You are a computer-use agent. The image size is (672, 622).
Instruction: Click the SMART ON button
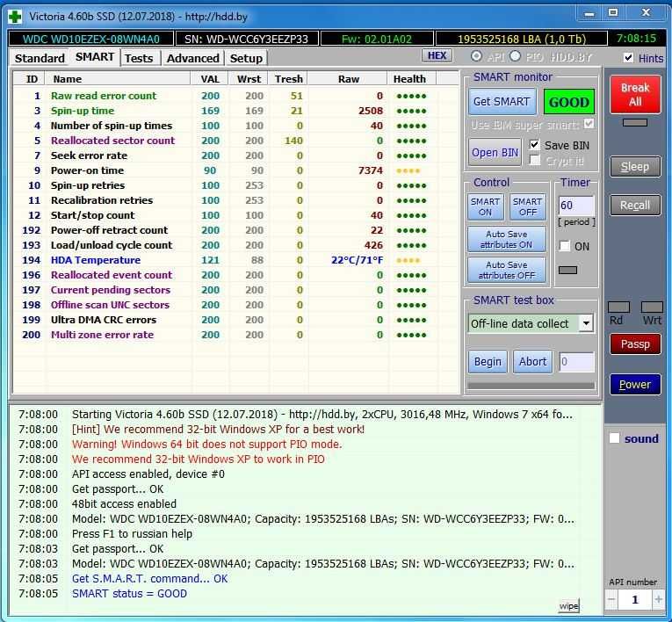485,206
